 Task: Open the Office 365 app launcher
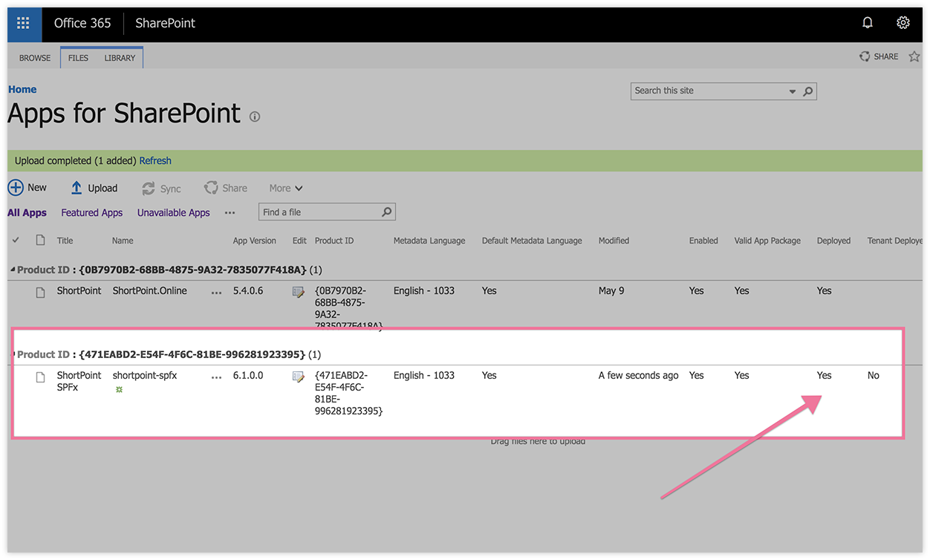pos(22,23)
